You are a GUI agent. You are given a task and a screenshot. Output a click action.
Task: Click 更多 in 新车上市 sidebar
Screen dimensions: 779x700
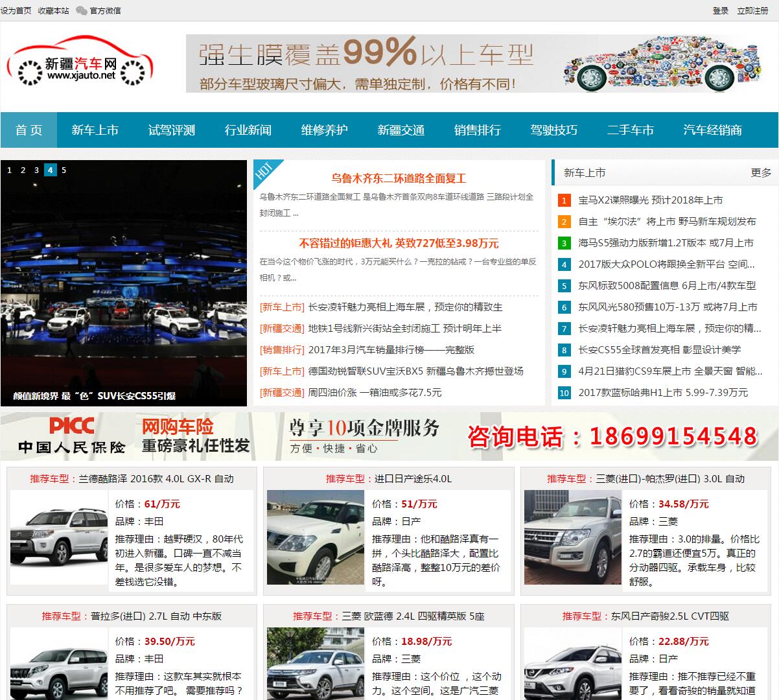pyautogui.click(x=761, y=172)
